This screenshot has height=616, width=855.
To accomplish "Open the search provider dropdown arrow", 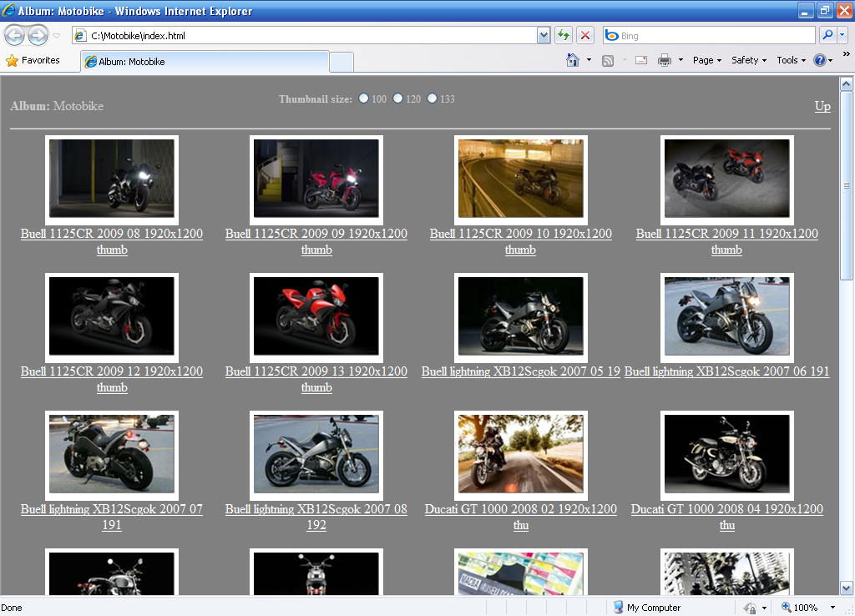I will [842, 35].
